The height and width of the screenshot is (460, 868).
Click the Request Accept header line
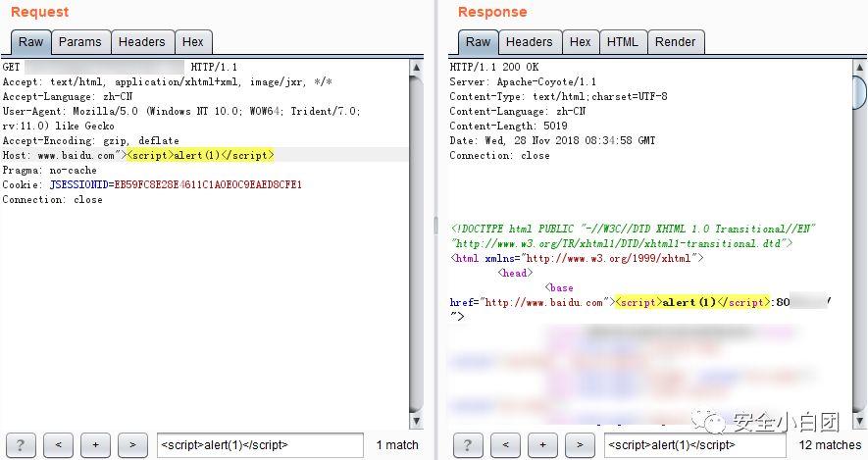click(167, 82)
